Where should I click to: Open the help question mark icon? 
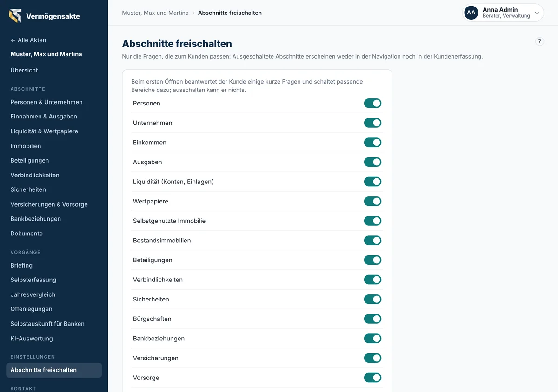tap(539, 41)
